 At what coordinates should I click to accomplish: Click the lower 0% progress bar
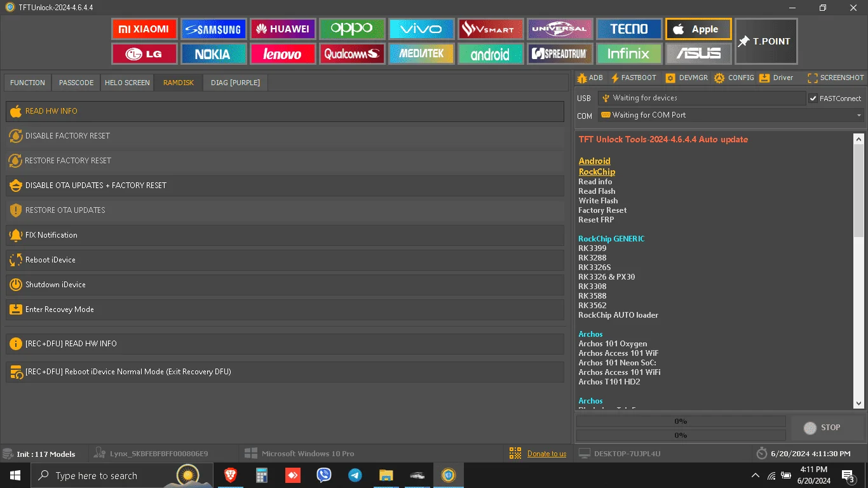(x=681, y=435)
